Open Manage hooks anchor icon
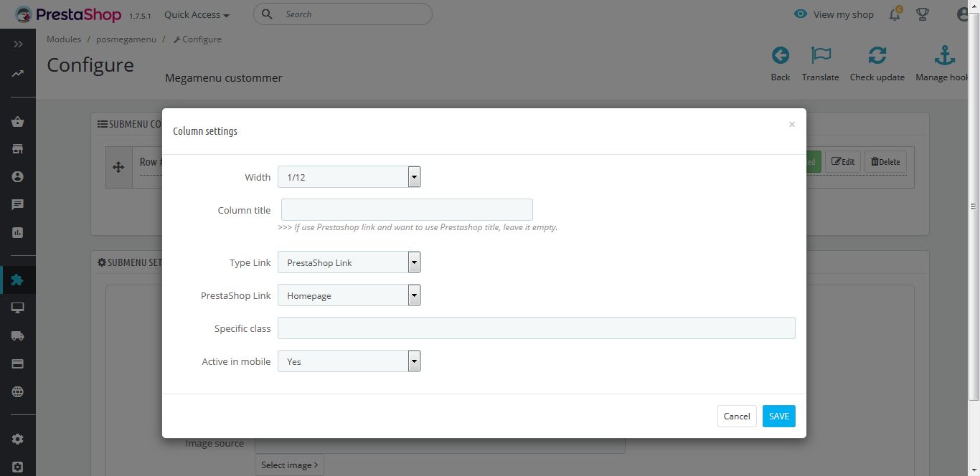The width and height of the screenshot is (980, 476). 944,56
